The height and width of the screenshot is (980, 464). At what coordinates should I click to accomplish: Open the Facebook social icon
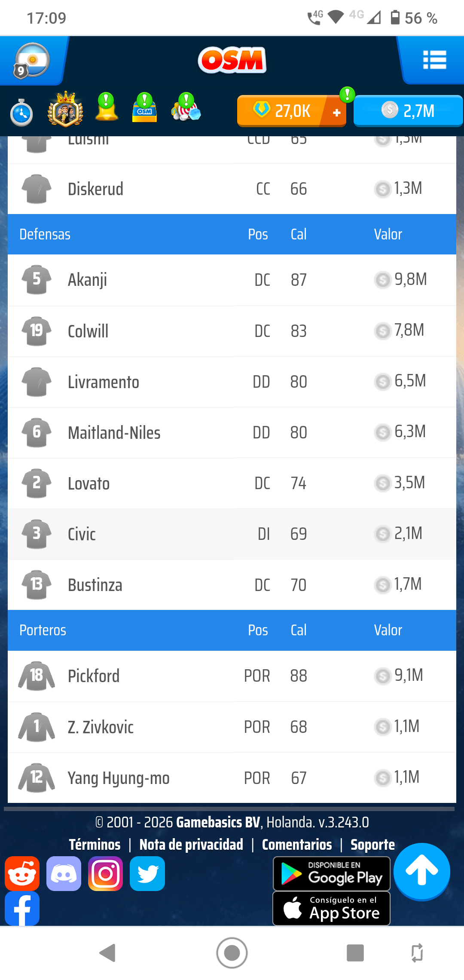click(22, 908)
